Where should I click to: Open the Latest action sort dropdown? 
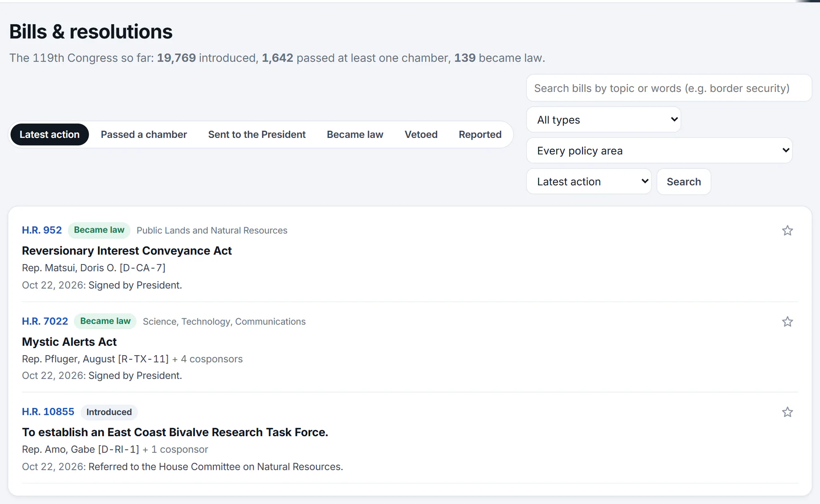click(x=589, y=181)
